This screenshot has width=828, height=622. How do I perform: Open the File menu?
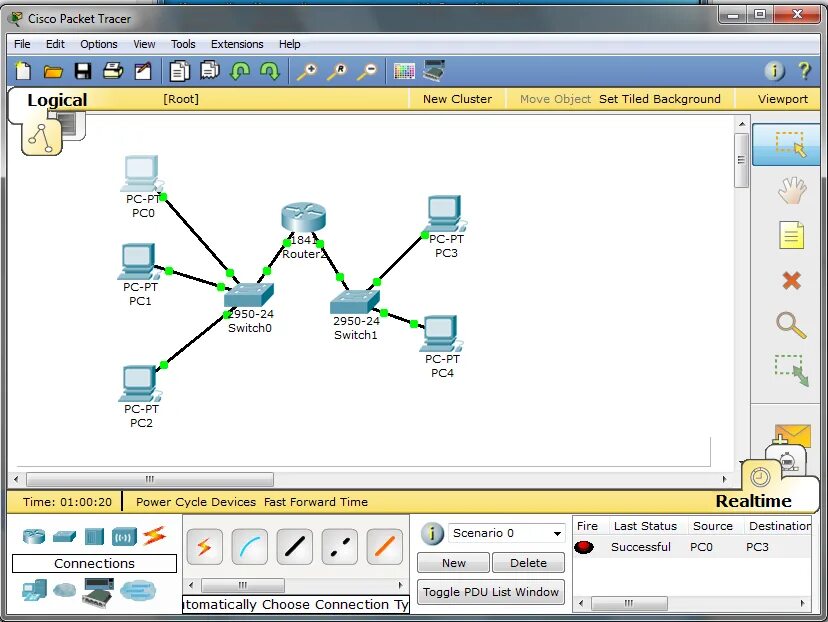pos(22,44)
